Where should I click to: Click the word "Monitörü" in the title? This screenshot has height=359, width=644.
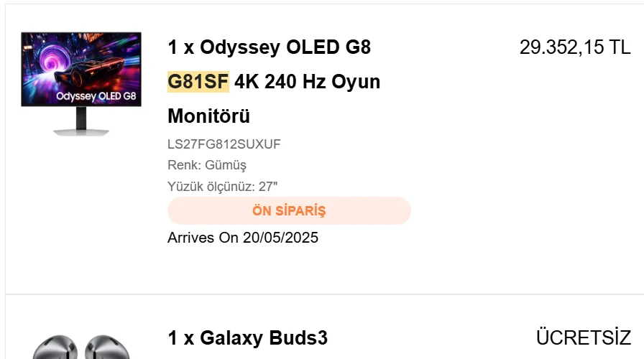point(208,116)
